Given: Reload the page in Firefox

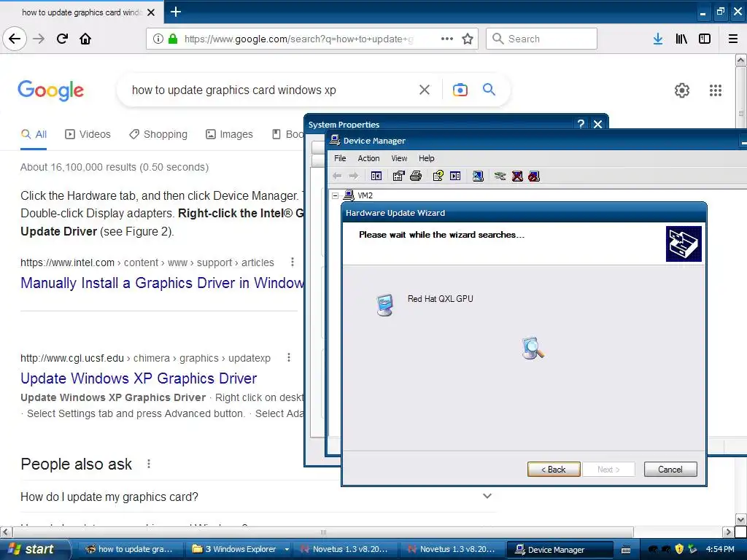Looking at the screenshot, I should point(62,39).
